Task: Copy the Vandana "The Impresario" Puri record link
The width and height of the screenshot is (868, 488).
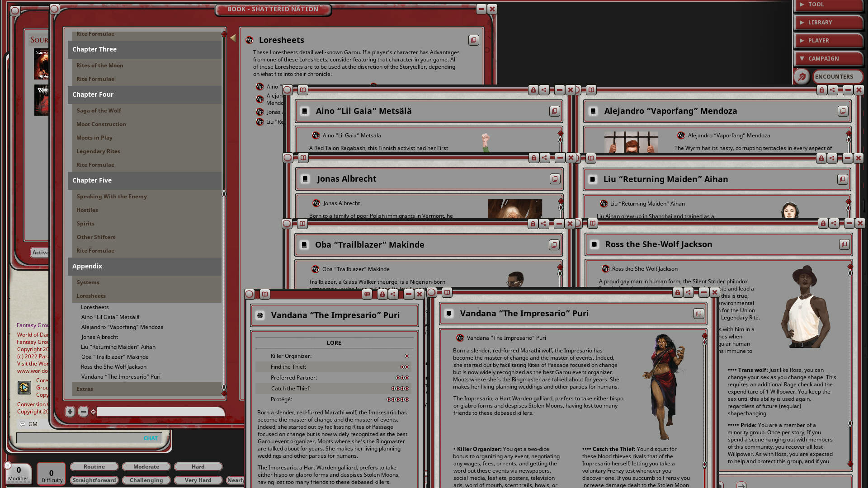Action: (699, 314)
